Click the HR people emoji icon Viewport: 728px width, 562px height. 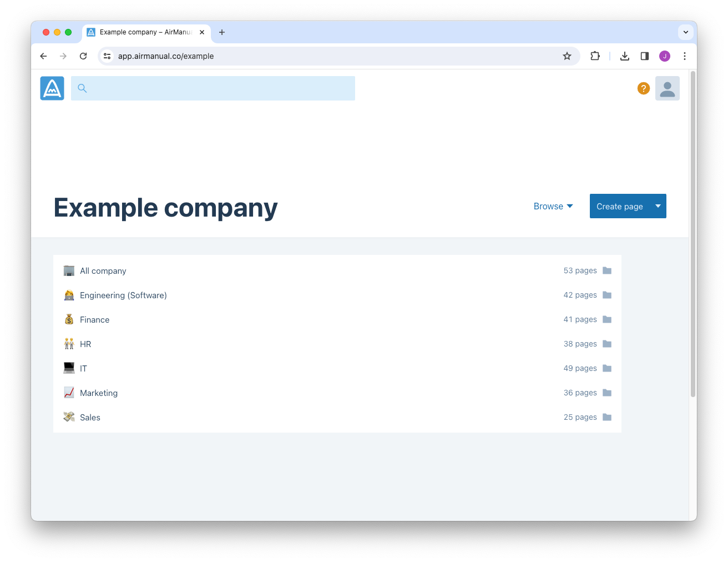[69, 344]
